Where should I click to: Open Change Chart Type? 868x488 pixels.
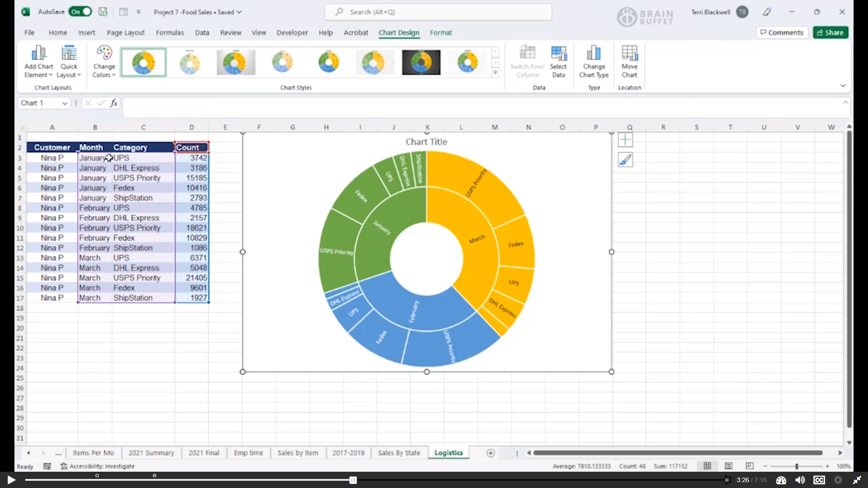pos(594,61)
